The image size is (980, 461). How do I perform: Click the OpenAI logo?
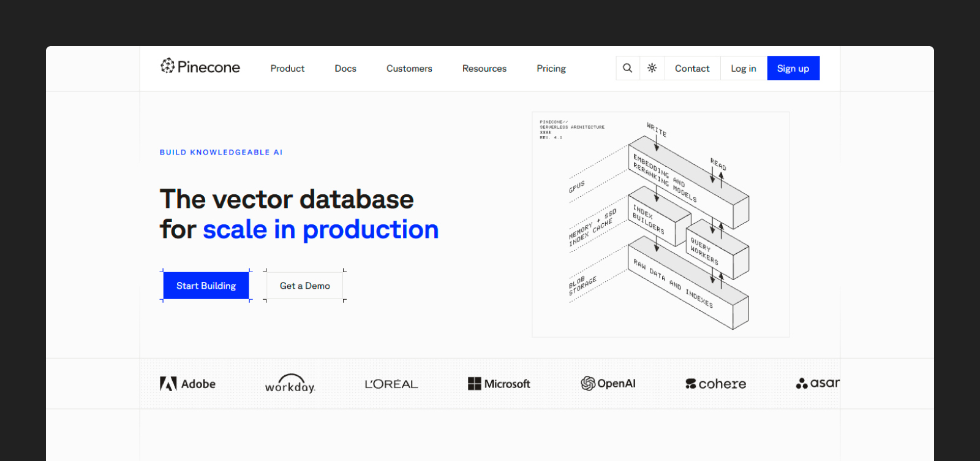click(x=608, y=384)
